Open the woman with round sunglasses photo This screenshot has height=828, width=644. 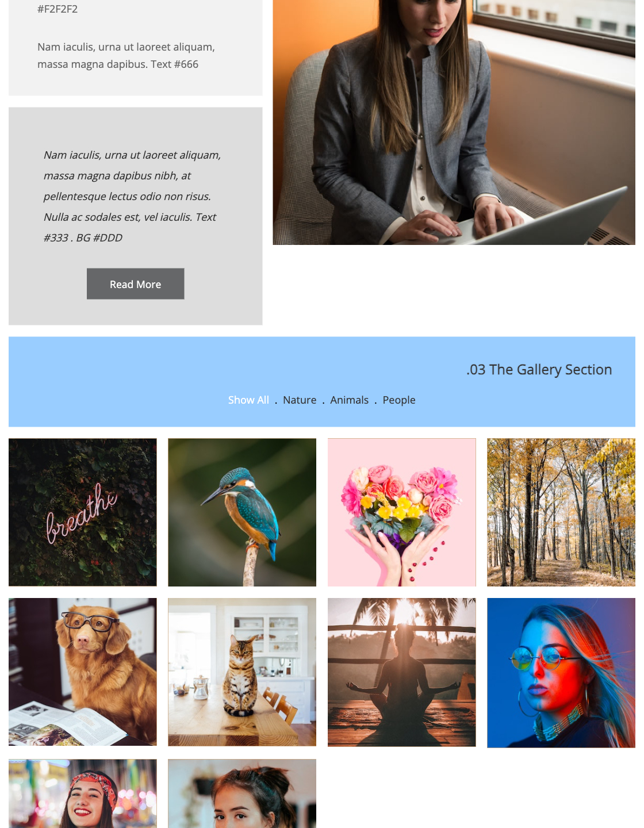pyautogui.click(x=561, y=673)
